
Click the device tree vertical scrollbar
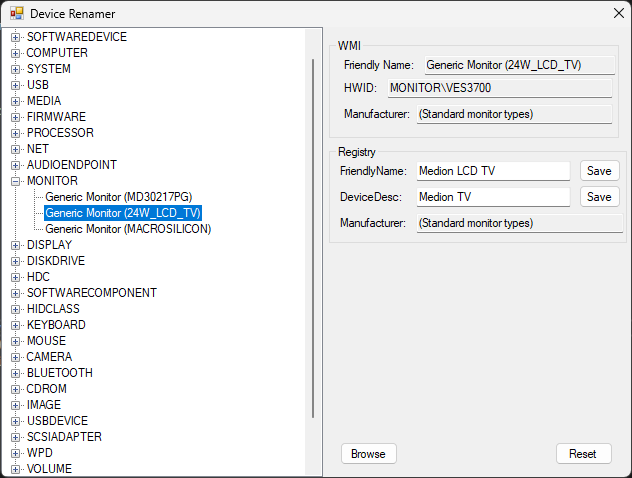click(x=313, y=239)
